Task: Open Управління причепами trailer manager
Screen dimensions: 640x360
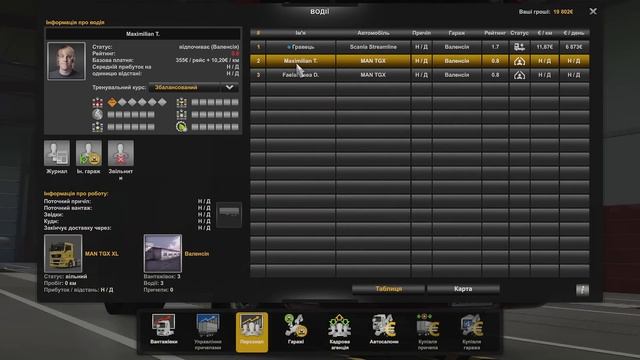Action: pyautogui.click(x=208, y=331)
